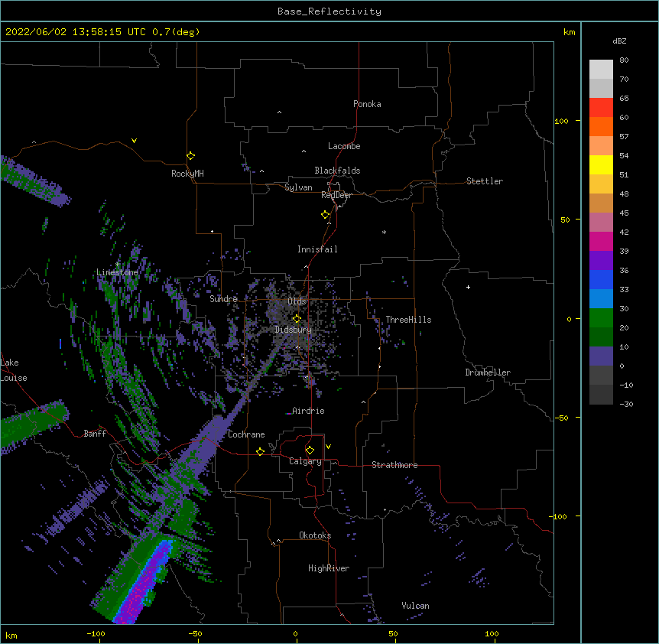This screenshot has height=644, width=659.
Task: Click the Airdrie city label
Action: (x=308, y=411)
